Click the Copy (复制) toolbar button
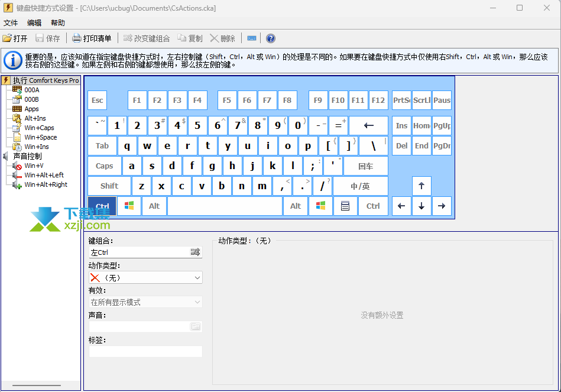561x392 pixels. click(190, 38)
